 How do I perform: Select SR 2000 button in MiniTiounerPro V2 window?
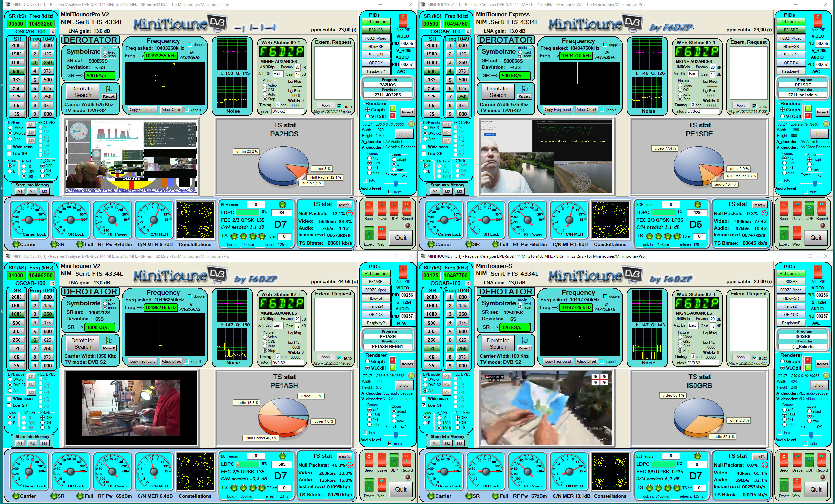[x=17, y=45]
